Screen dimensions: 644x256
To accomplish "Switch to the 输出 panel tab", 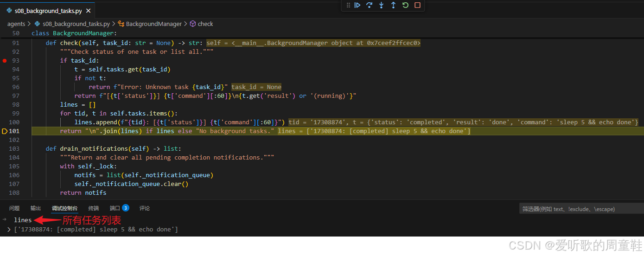I will (x=36, y=208).
